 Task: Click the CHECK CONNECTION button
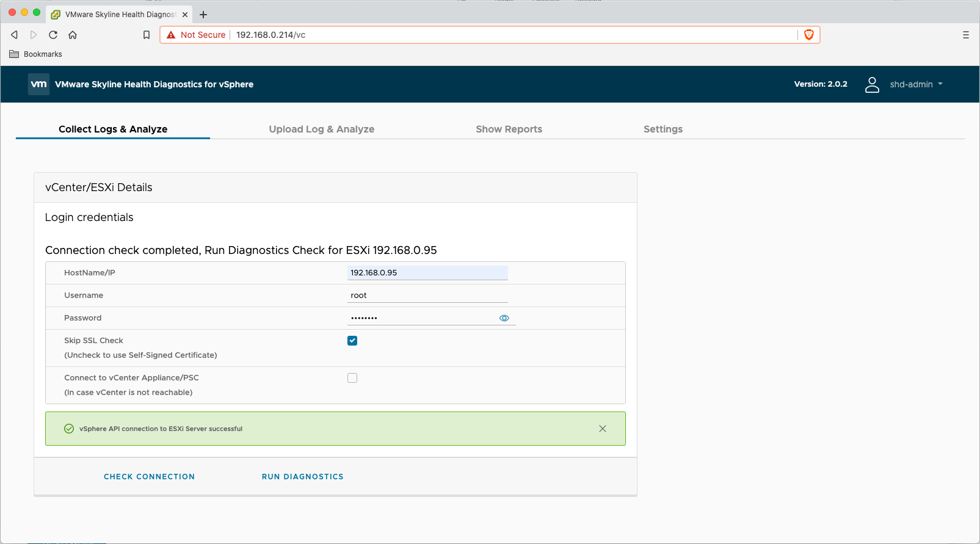pyautogui.click(x=150, y=477)
